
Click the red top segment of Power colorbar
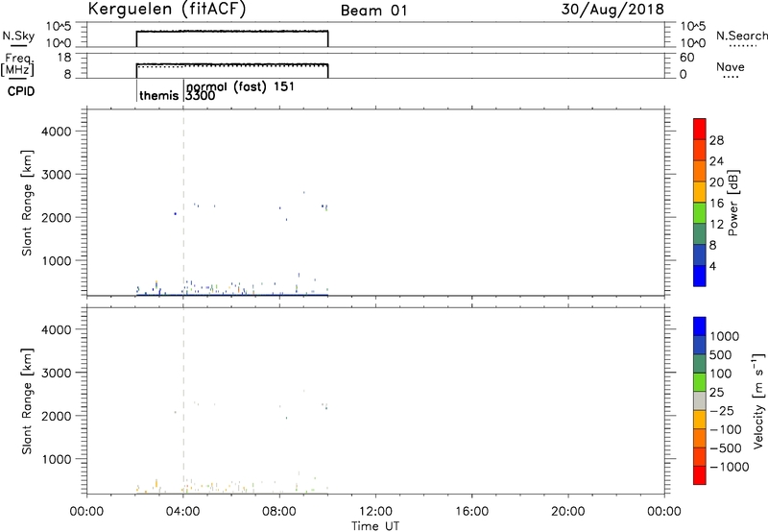[x=700, y=129]
